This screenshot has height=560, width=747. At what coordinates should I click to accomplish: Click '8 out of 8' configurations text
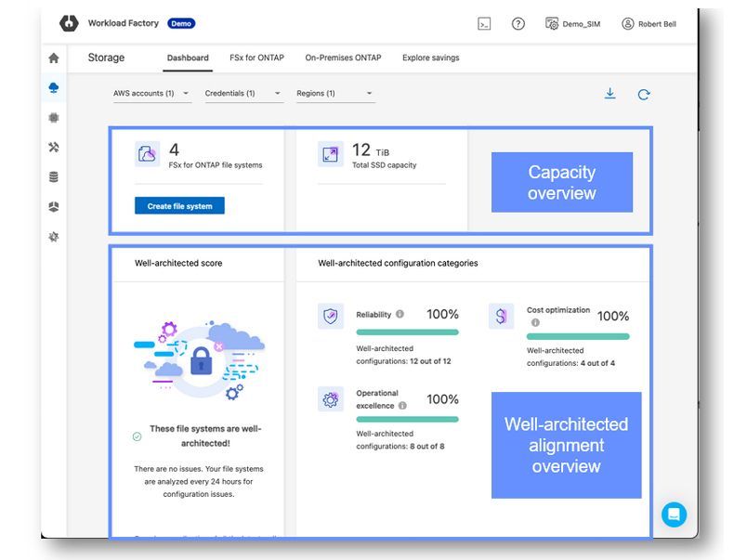427,446
